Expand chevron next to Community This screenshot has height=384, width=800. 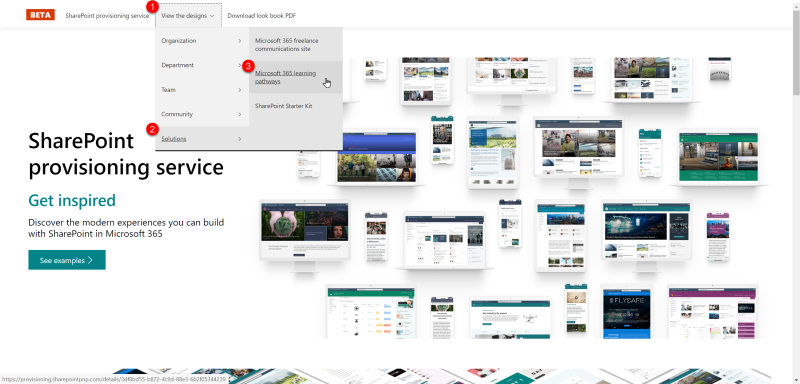click(239, 114)
